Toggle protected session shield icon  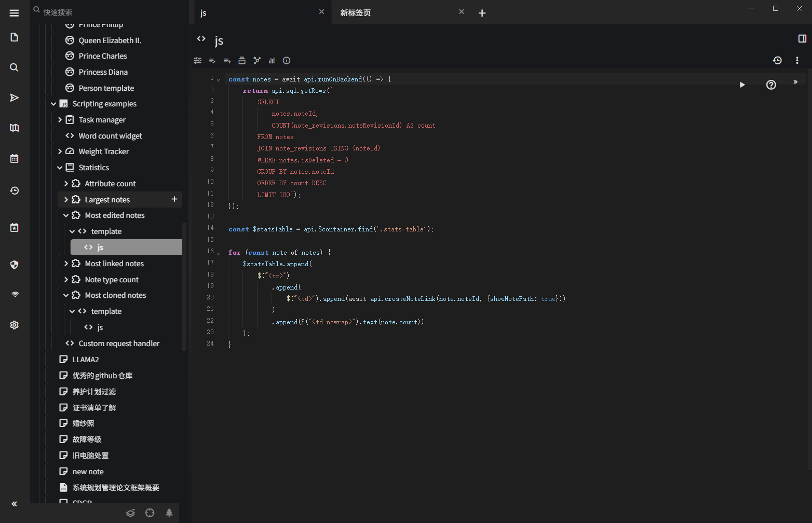click(x=14, y=265)
